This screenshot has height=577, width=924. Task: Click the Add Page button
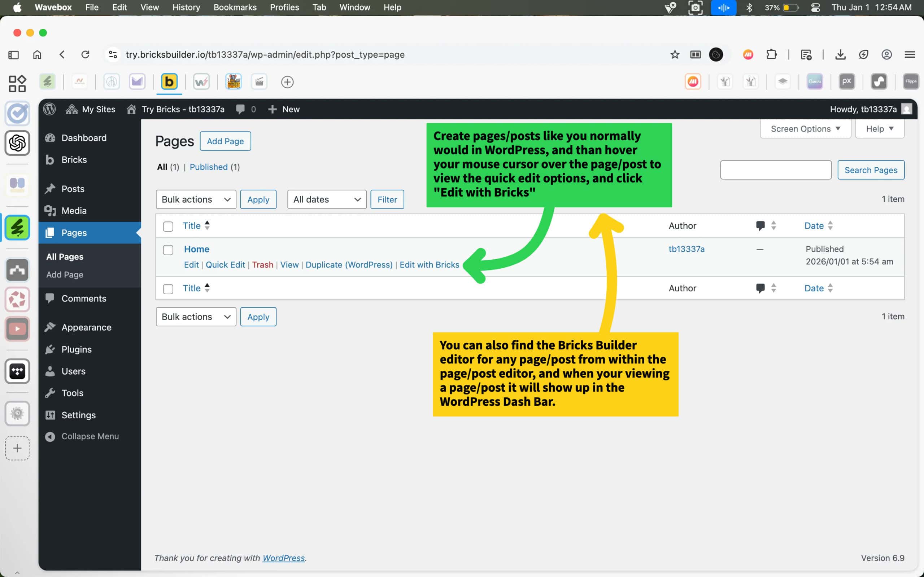[225, 141]
